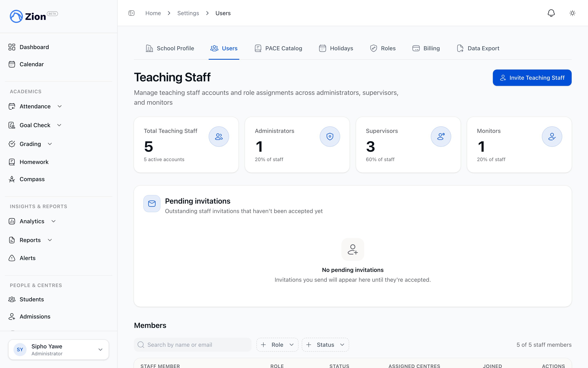The height and width of the screenshot is (368, 588).
Task: Open the Roles tab
Action: (x=383, y=48)
